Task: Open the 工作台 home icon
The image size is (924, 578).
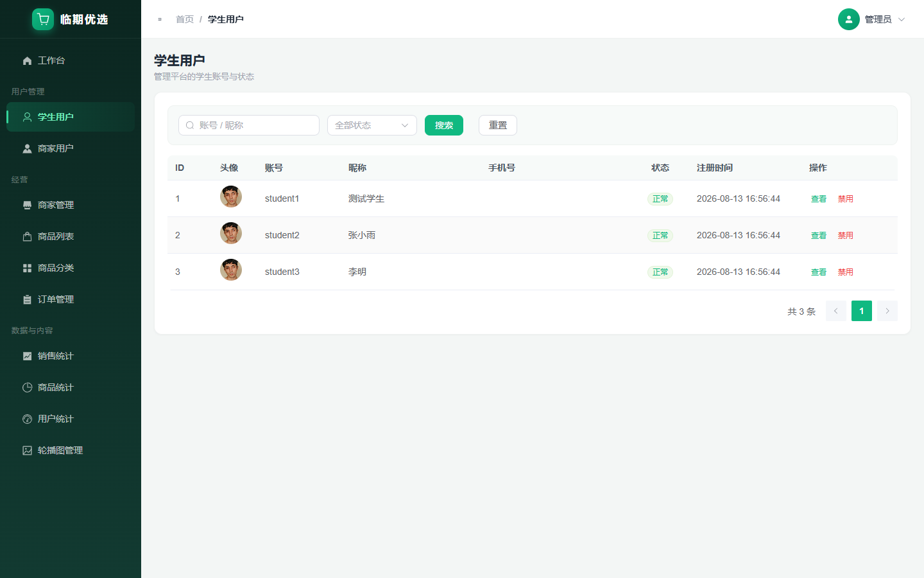Action: pyautogui.click(x=27, y=60)
